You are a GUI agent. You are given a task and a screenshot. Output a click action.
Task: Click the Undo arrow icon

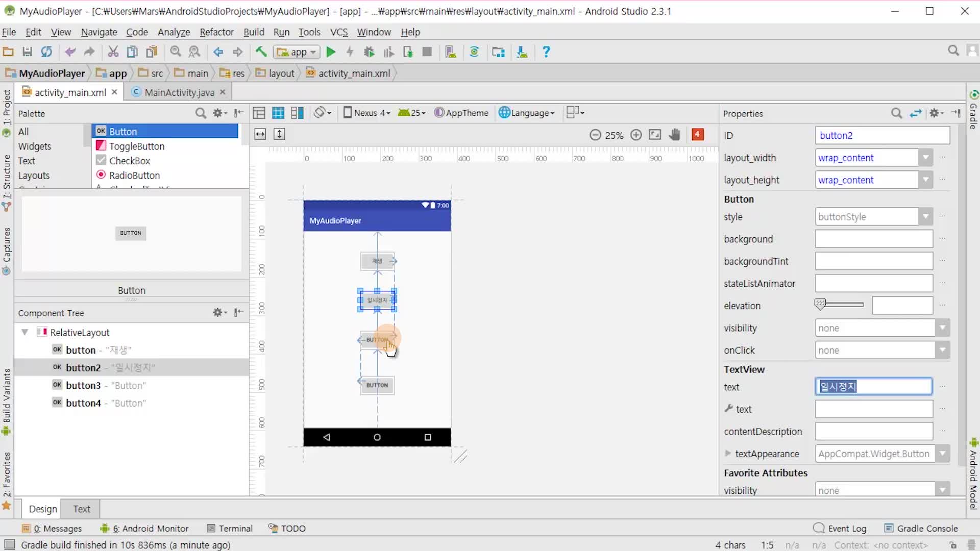70,52
